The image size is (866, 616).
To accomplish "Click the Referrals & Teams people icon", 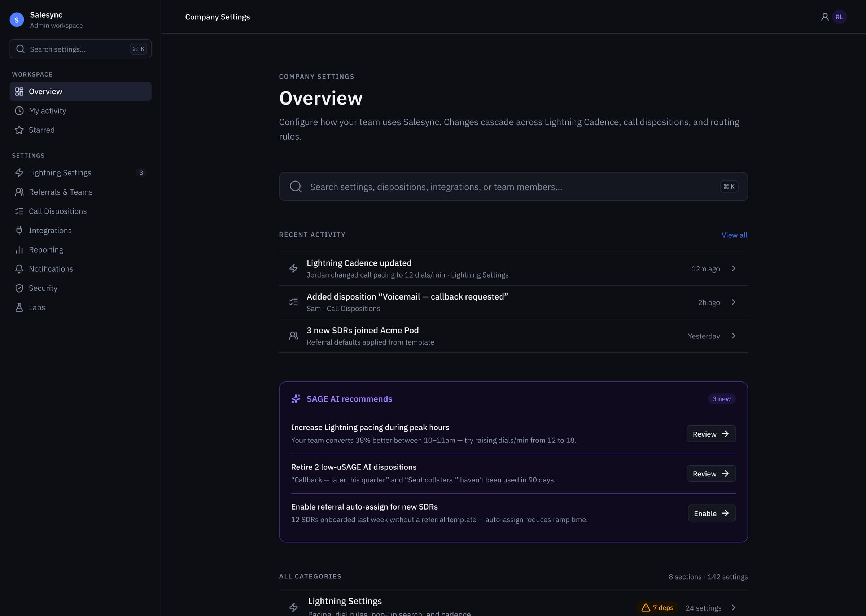I will tap(19, 192).
